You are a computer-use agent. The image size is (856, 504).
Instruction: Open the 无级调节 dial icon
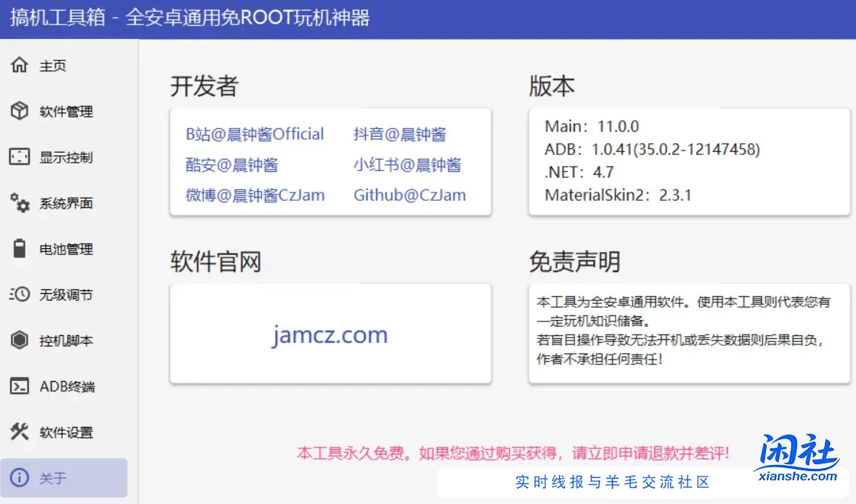point(21,295)
